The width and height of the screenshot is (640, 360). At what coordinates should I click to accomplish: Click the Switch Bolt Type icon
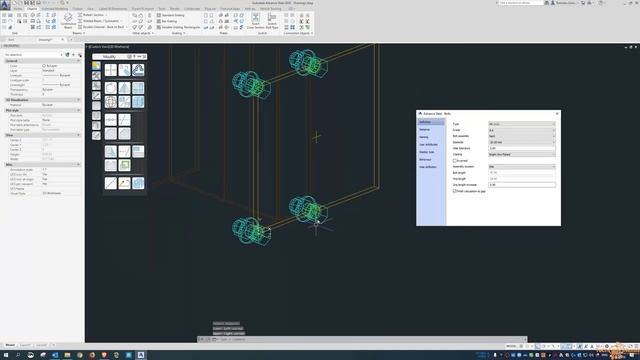pos(272,20)
